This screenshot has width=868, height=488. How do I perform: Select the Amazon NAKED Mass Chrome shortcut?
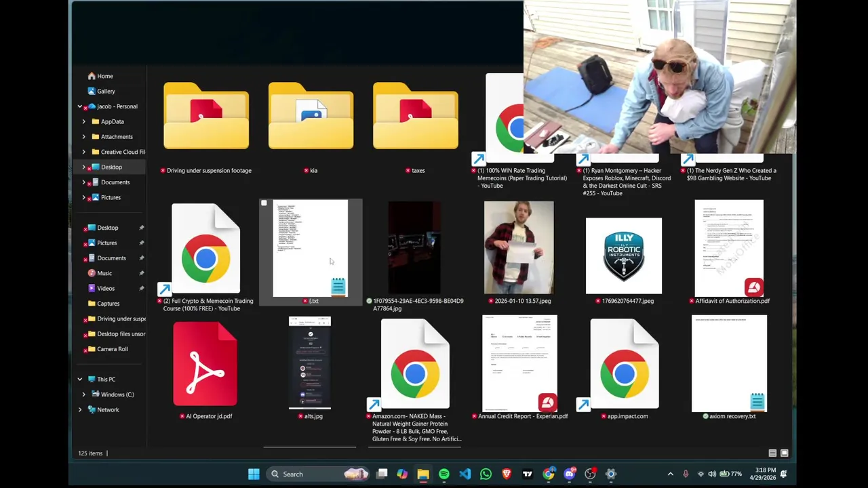coord(415,365)
